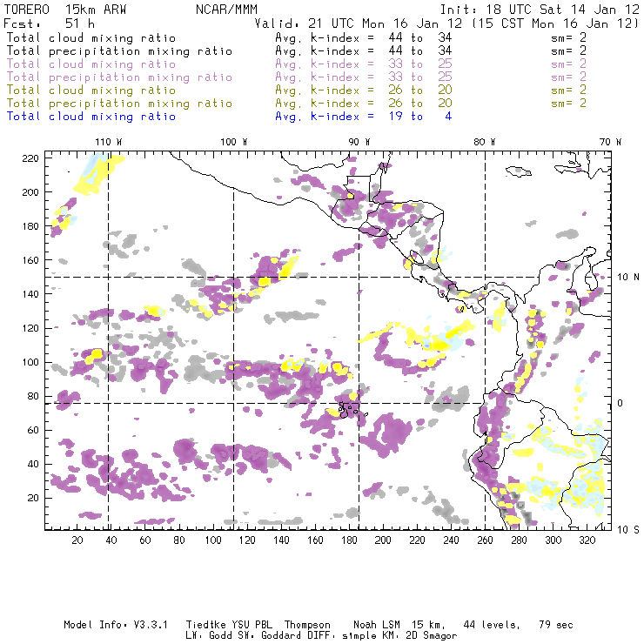Screen dimensions: 644x644
Task: Click the "10 S" latitude label
Action: coord(628,530)
